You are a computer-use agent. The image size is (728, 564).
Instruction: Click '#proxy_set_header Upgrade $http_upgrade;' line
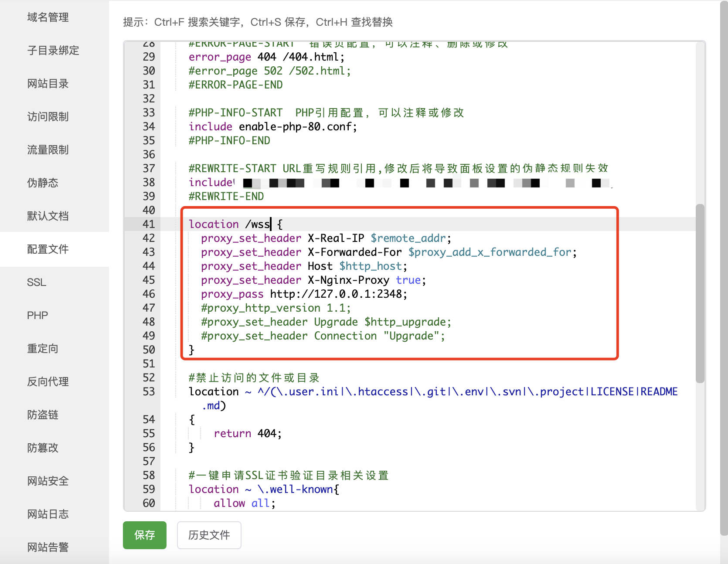click(326, 322)
